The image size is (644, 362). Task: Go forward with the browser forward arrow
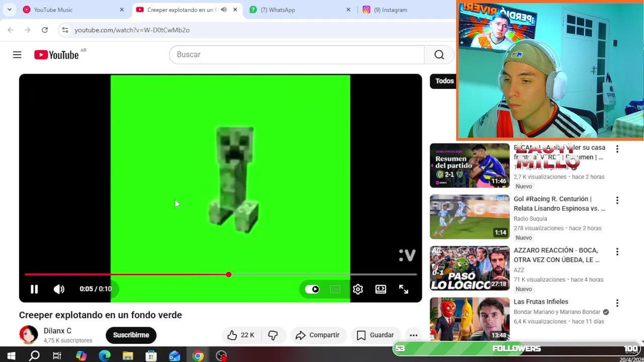[x=28, y=30]
